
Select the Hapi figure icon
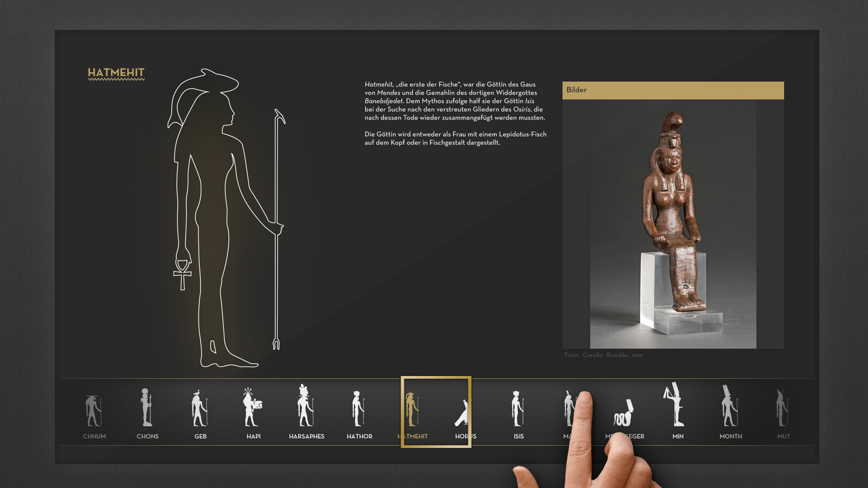tap(253, 407)
